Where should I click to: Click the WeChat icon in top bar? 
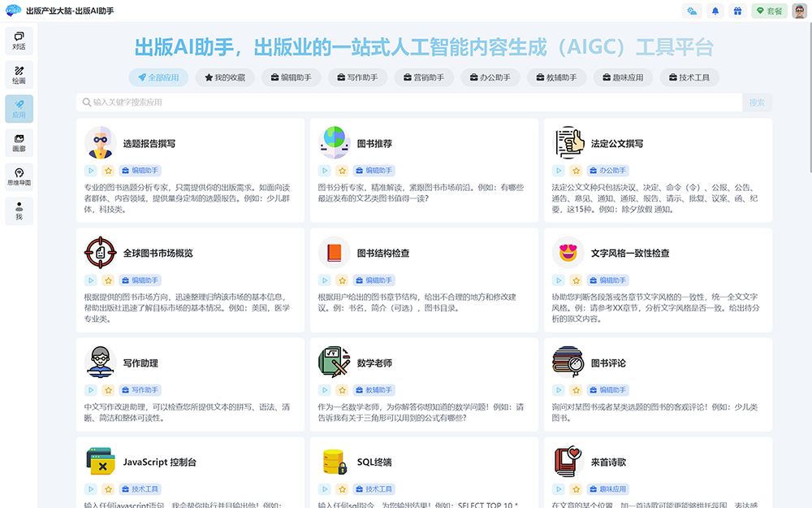pos(693,11)
